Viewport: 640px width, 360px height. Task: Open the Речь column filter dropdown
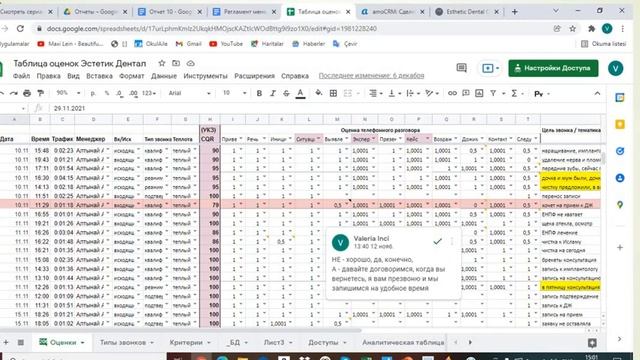click(x=264, y=139)
